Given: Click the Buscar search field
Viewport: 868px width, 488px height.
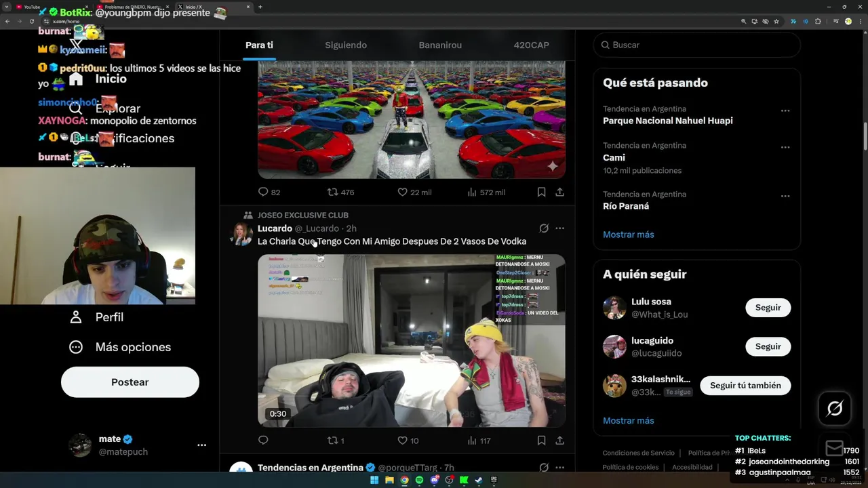Looking at the screenshot, I should pos(697,45).
